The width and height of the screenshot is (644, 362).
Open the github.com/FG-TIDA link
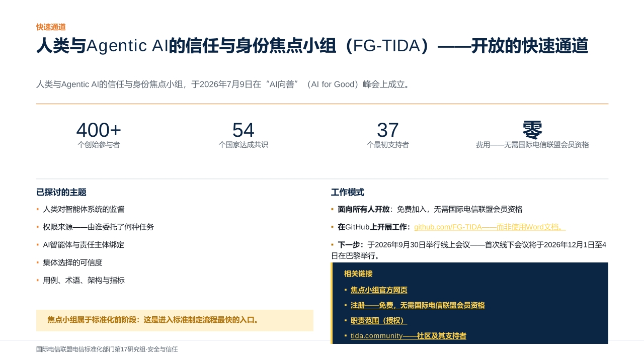490,227
